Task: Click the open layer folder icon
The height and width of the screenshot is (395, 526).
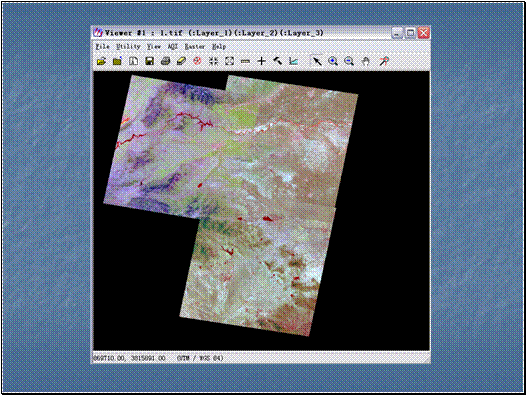Action: point(101,61)
